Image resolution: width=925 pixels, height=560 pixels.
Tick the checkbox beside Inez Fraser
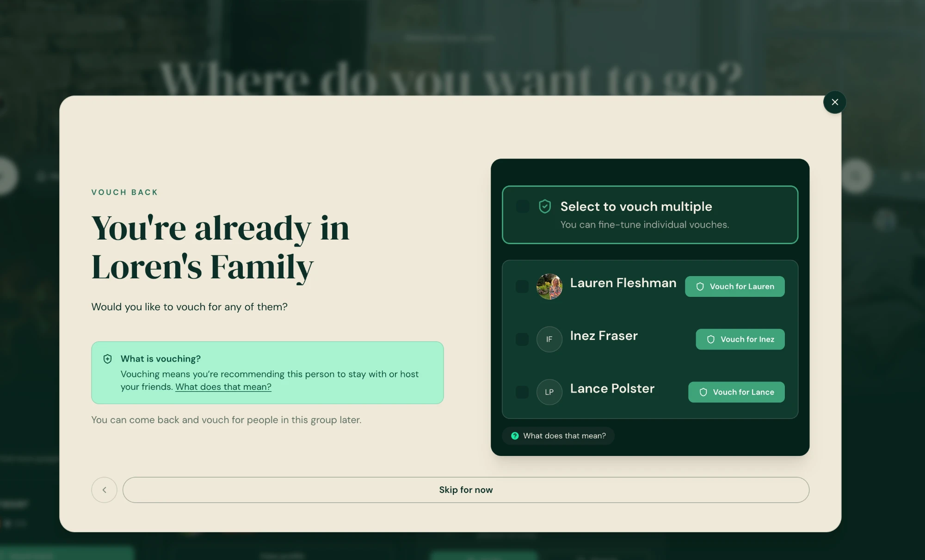coord(522,339)
